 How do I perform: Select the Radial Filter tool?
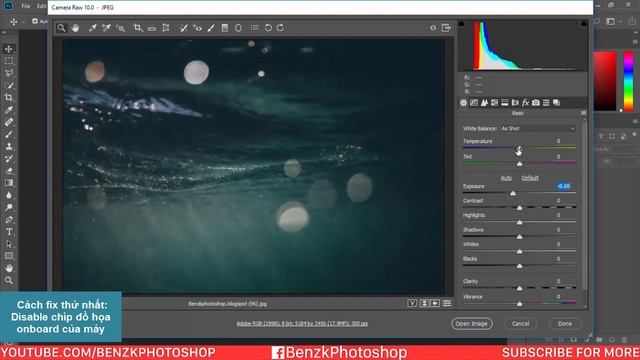[x=238, y=28]
